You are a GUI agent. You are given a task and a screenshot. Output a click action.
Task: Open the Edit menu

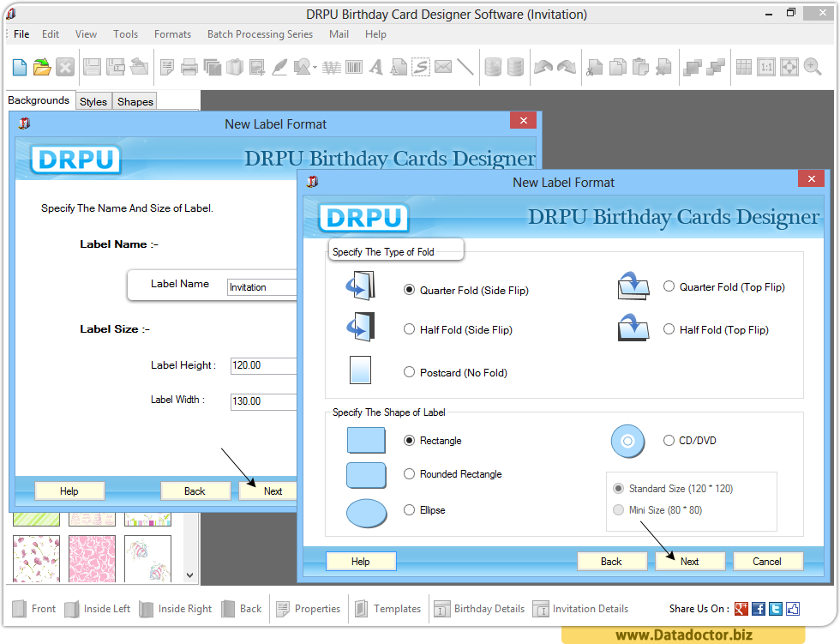[x=51, y=34]
